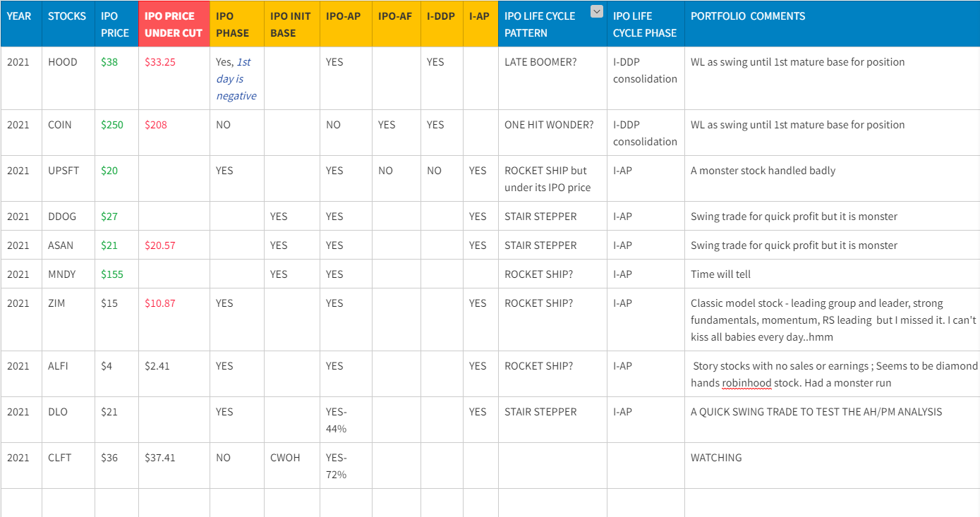Select the DLO stock cell

click(68, 420)
